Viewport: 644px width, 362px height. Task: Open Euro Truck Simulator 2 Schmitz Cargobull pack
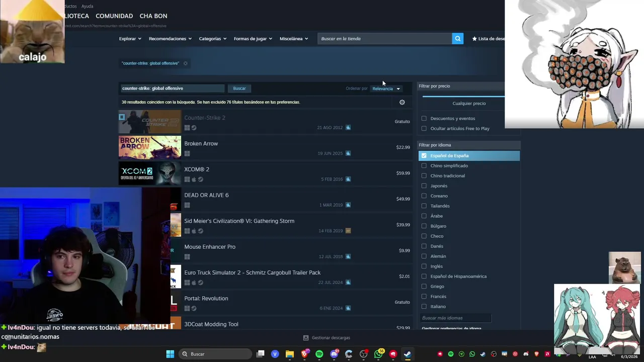(291, 277)
